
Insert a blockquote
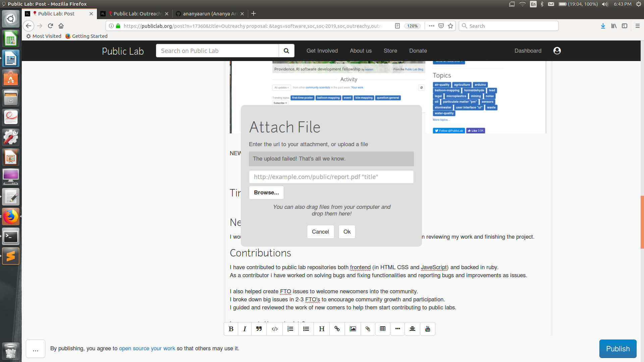[x=259, y=329]
